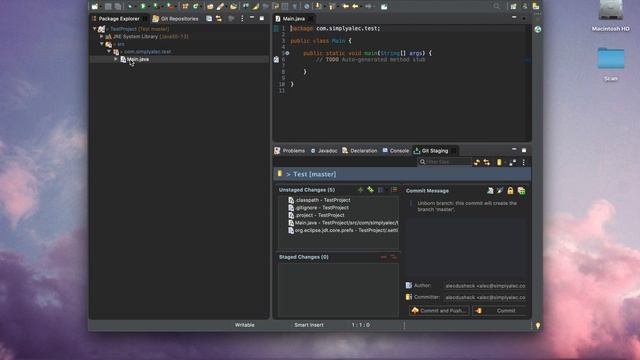Click the globe icon in right trim bar
The width and height of the screenshot is (640, 360).
click(538, 29)
